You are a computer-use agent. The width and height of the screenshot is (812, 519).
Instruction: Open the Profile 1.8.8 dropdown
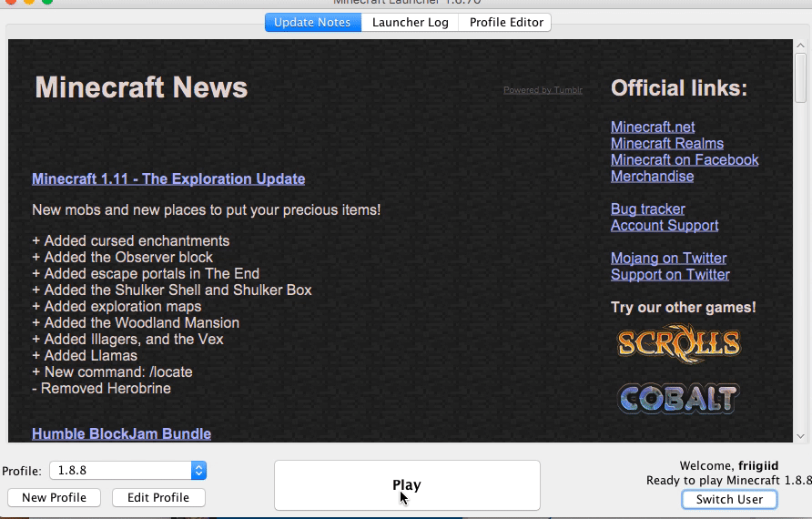tap(128, 471)
